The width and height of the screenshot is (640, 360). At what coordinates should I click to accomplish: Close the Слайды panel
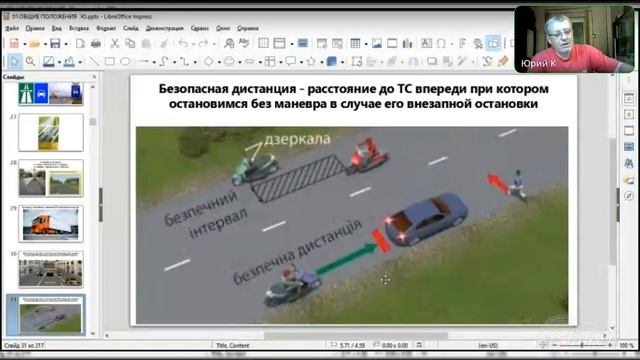pos(94,77)
